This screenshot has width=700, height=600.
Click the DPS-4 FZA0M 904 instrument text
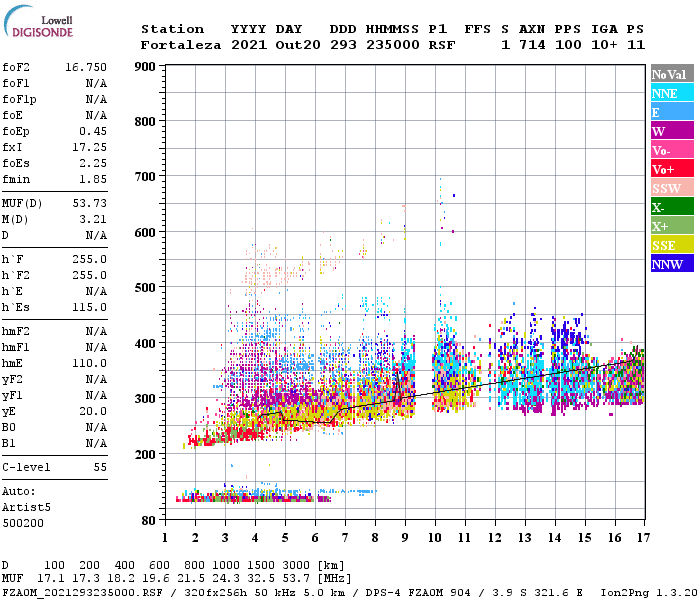click(418, 593)
